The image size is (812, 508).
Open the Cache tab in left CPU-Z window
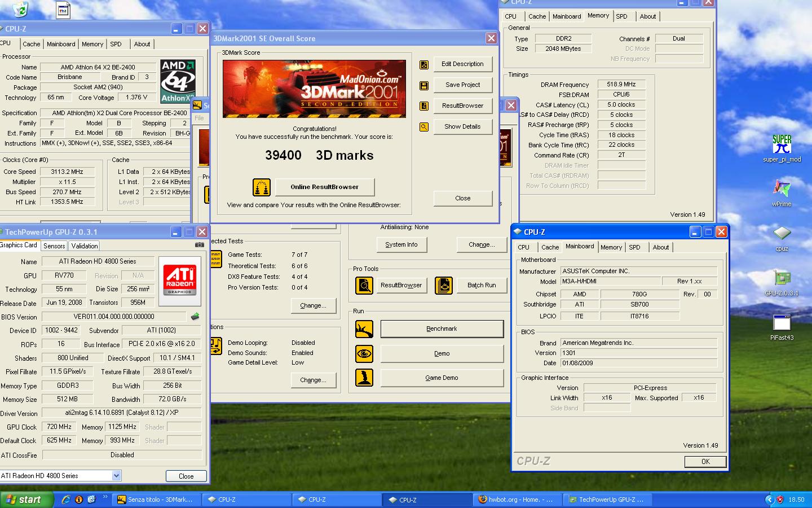coord(32,44)
